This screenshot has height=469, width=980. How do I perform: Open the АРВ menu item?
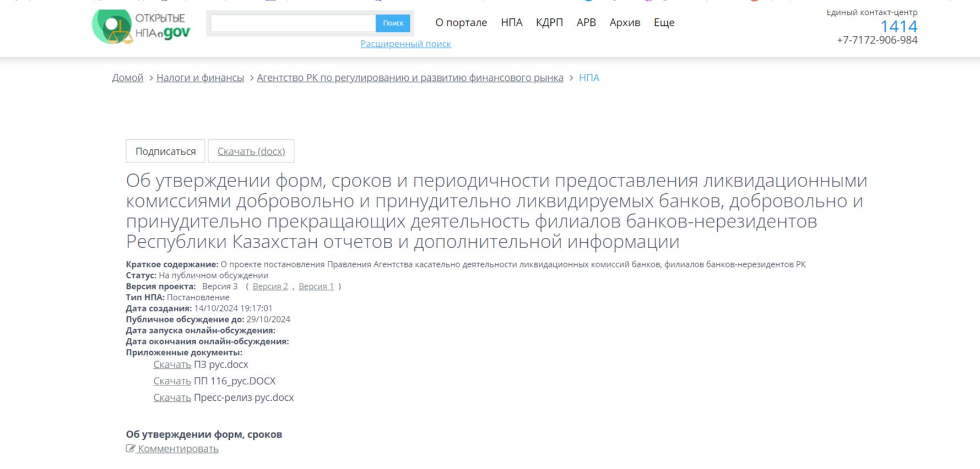click(586, 23)
